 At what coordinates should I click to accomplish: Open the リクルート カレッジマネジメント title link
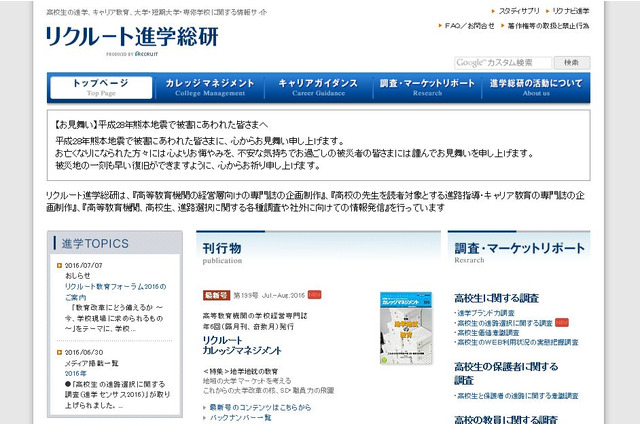pos(242,345)
